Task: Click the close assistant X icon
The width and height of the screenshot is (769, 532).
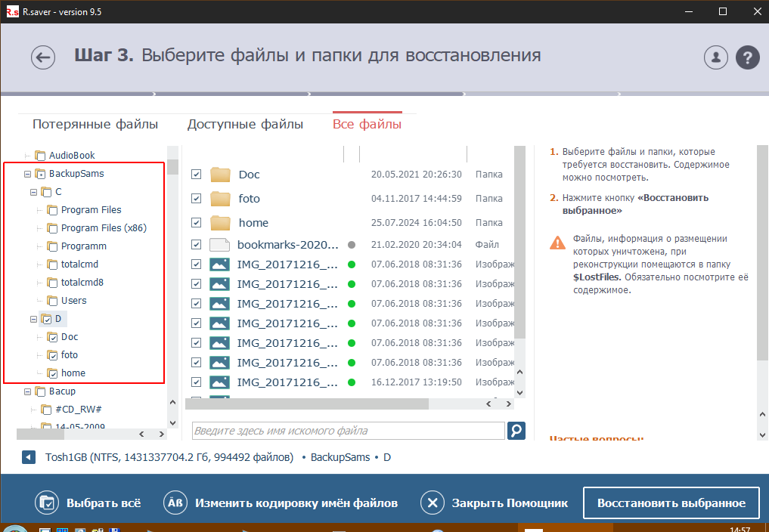Action: pos(432,503)
